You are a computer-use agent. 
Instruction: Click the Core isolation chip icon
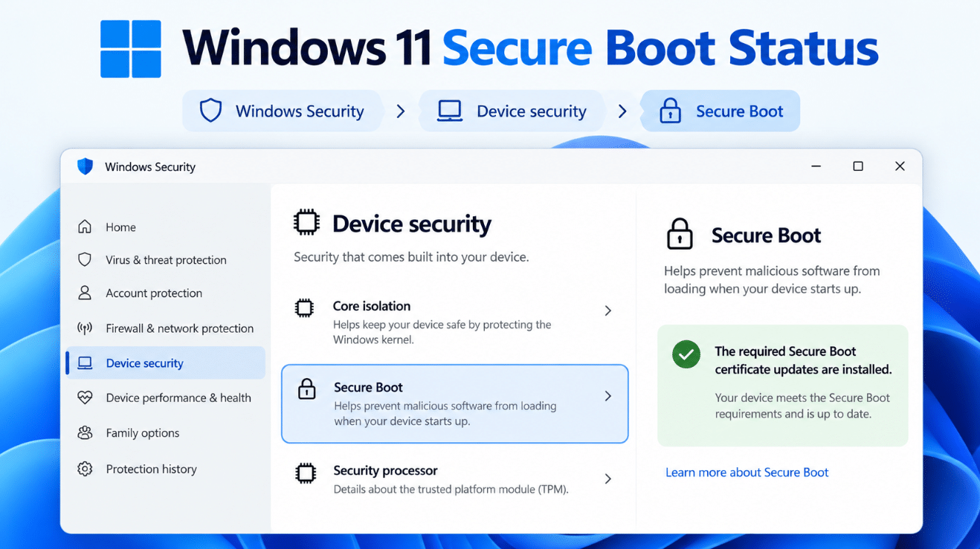coord(304,308)
